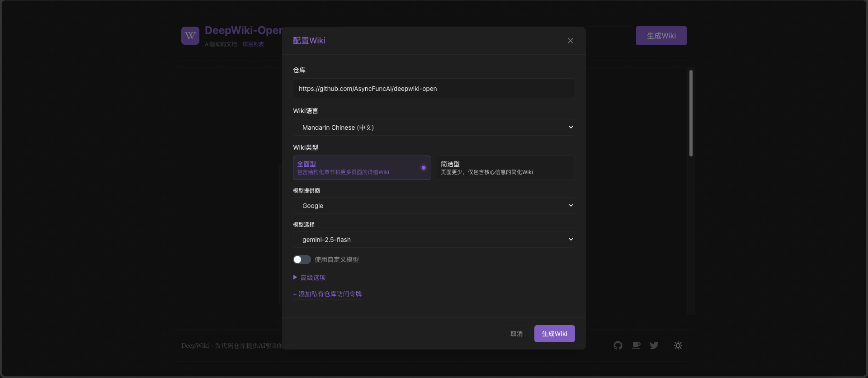Click the repository URL input field
The image size is (868, 378).
tap(434, 89)
